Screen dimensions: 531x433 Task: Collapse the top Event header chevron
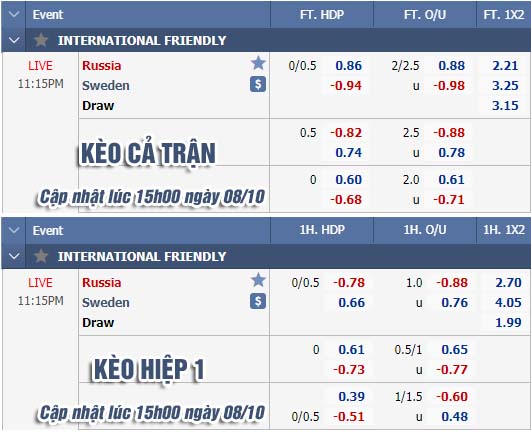click(14, 15)
